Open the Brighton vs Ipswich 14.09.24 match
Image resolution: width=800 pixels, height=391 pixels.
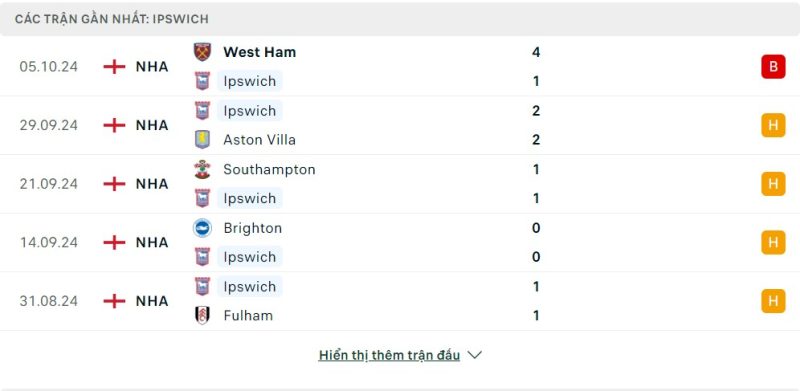click(400, 242)
